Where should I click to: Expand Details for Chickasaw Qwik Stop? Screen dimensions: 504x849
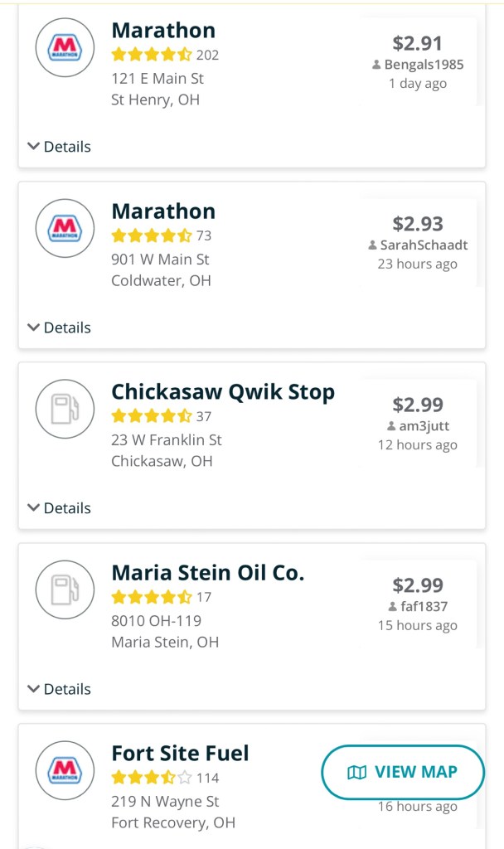pyautogui.click(x=59, y=508)
